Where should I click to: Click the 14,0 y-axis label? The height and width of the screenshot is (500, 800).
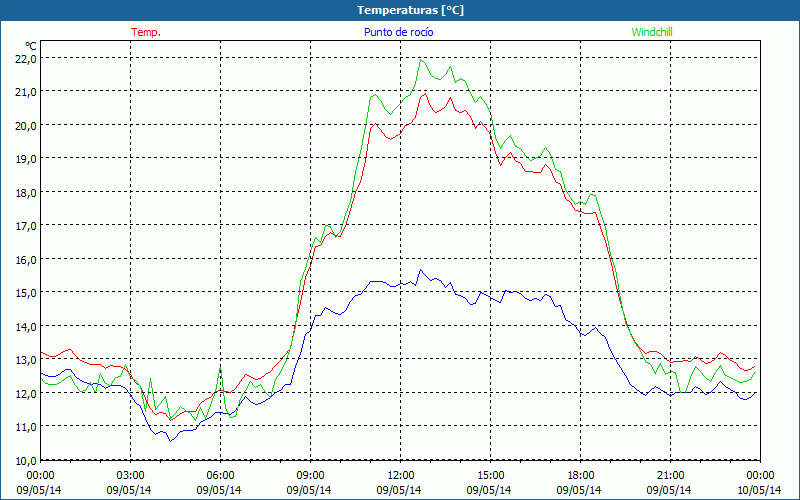click(x=26, y=326)
